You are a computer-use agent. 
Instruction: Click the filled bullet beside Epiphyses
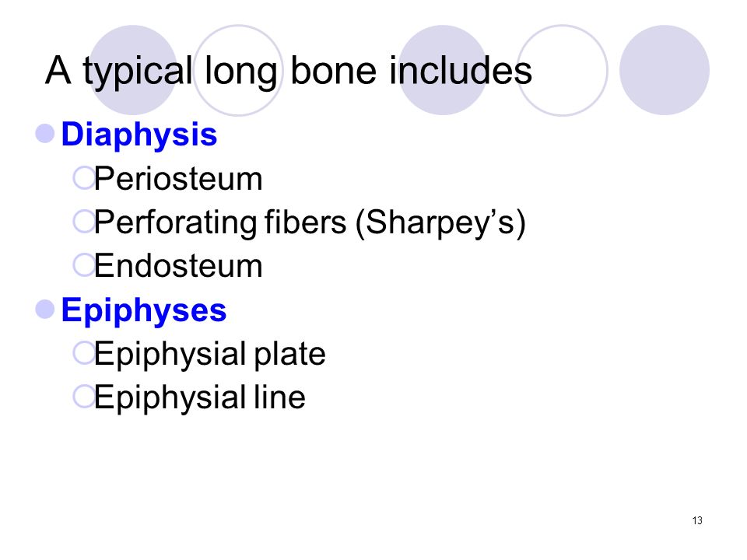(45, 309)
